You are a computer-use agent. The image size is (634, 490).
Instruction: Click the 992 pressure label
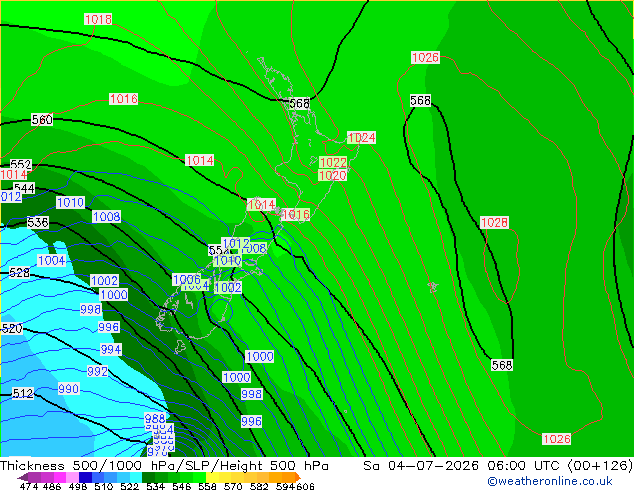point(97,371)
